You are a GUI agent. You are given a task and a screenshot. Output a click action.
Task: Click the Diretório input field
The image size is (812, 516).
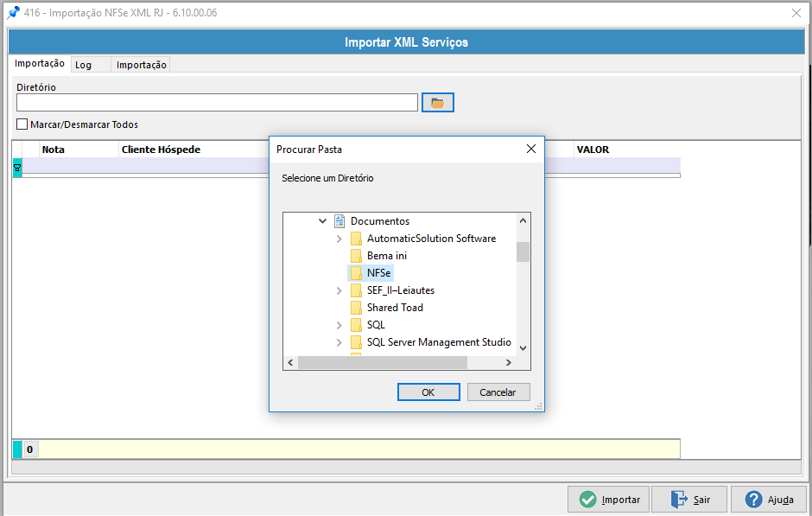point(217,103)
